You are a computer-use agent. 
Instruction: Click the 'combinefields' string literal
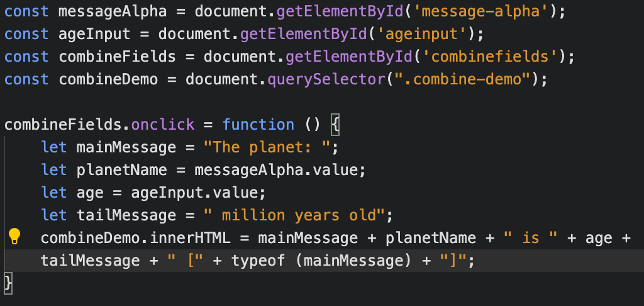point(494,57)
